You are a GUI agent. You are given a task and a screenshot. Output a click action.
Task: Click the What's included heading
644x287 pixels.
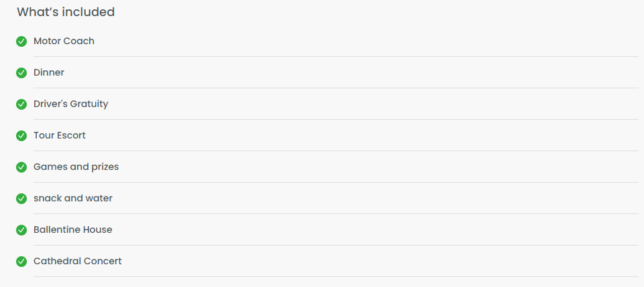(x=66, y=12)
